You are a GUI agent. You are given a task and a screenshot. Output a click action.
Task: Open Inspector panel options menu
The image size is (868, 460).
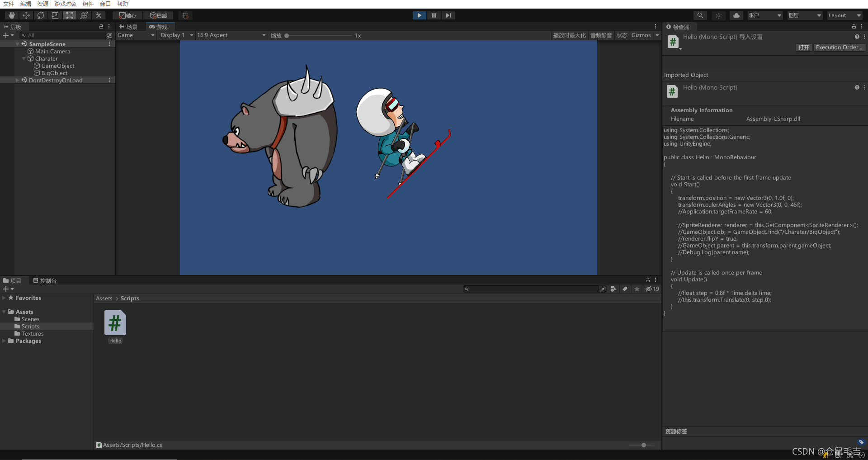click(x=862, y=27)
